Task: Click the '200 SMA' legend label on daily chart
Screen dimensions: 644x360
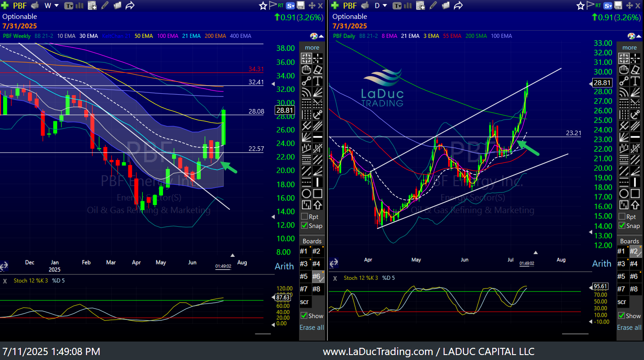Action: click(476, 36)
